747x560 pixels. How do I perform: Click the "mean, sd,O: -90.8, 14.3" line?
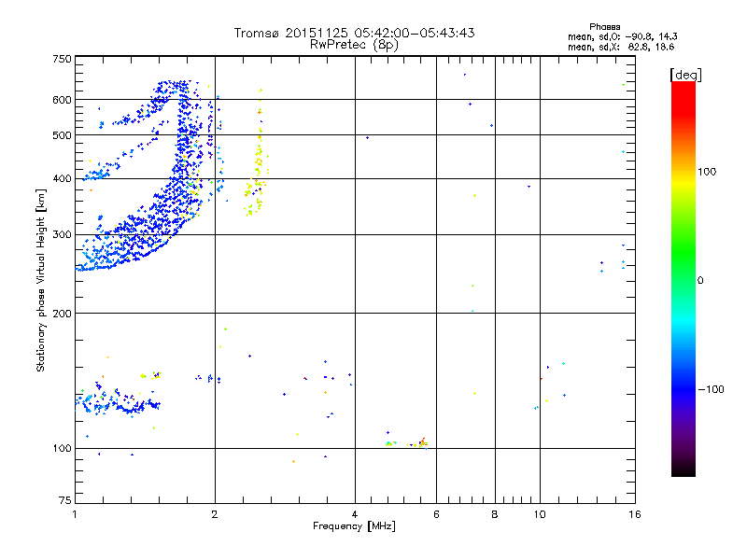(623, 36)
